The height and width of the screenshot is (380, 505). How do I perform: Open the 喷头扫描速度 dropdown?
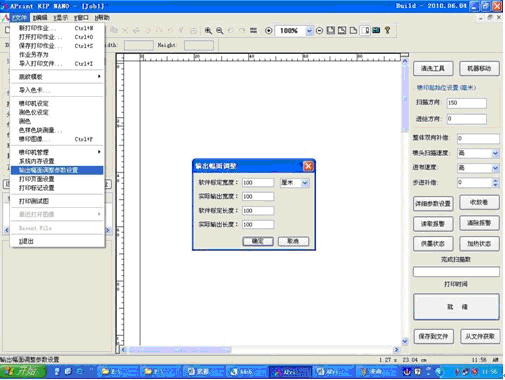[x=495, y=153]
